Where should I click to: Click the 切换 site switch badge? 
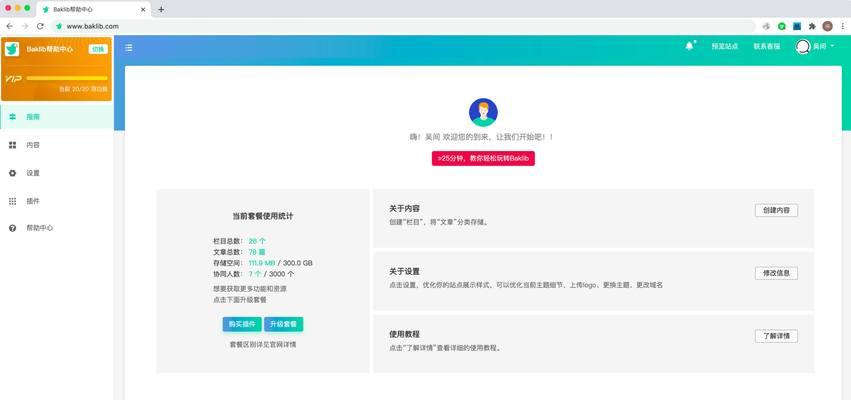pos(97,49)
